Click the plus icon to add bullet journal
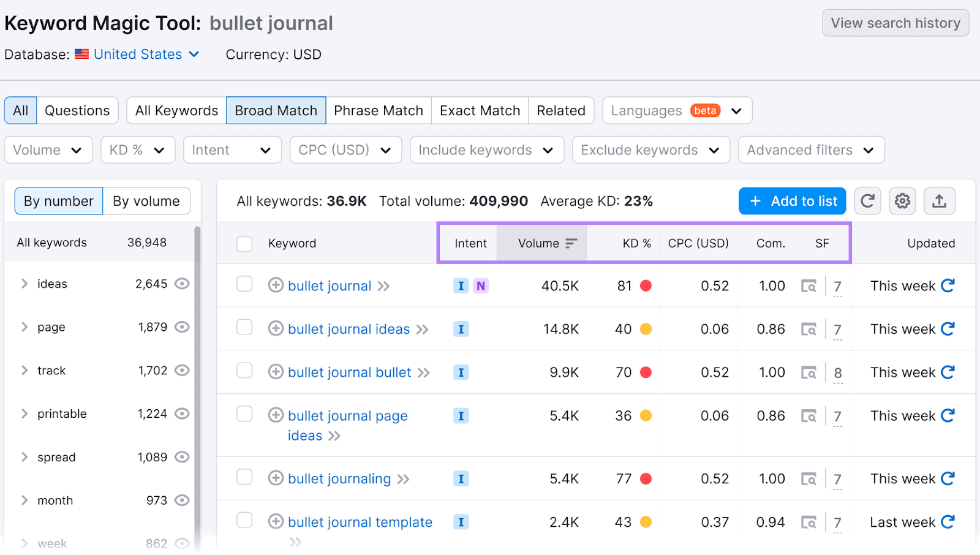Image resolution: width=980 pixels, height=555 pixels. [x=275, y=285]
